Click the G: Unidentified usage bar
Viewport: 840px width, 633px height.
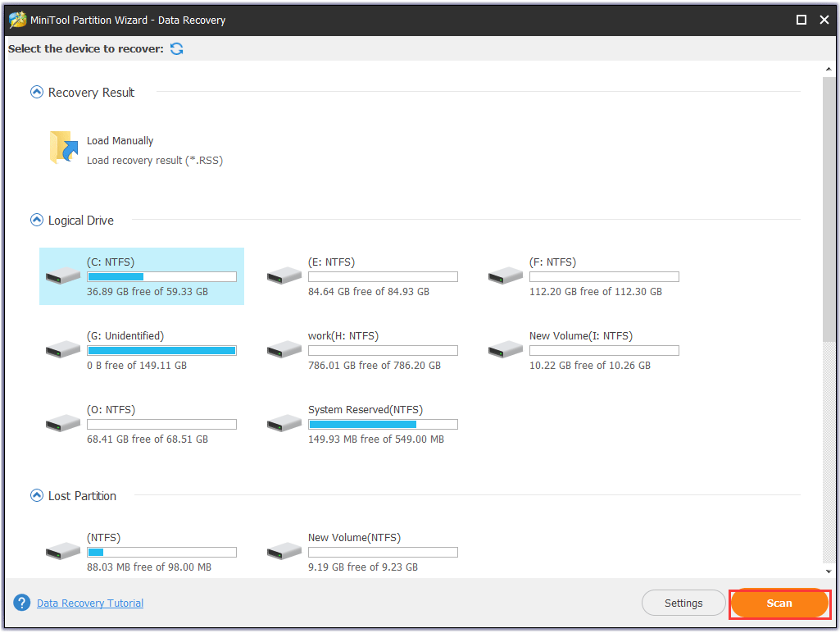[161, 351]
